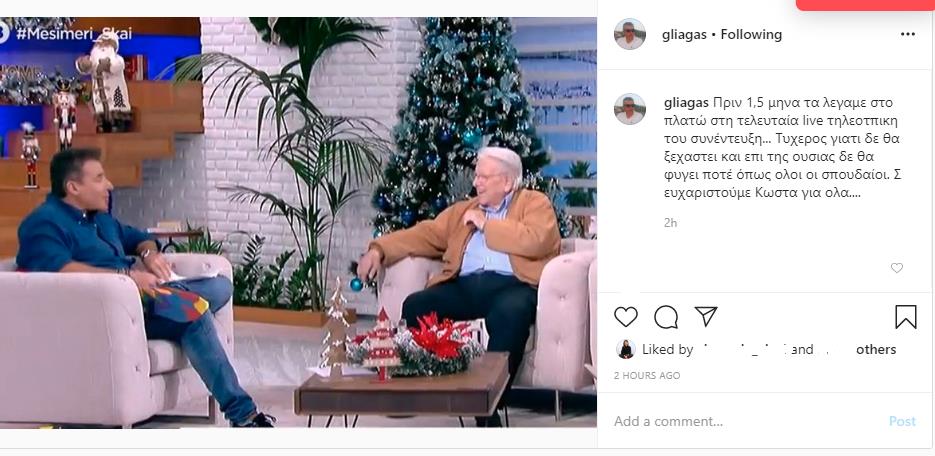Screen dimensions: 935x456
Task: Share post with paper plane icon
Action: coord(706,317)
